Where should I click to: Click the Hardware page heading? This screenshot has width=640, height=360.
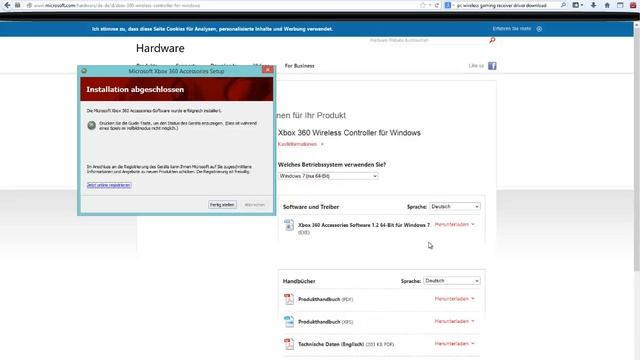[x=160, y=48]
